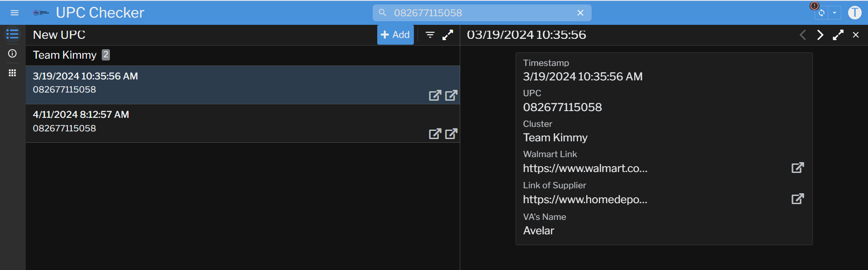Go to the next record arrow
The height and width of the screenshot is (270, 868).
pos(820,35)
